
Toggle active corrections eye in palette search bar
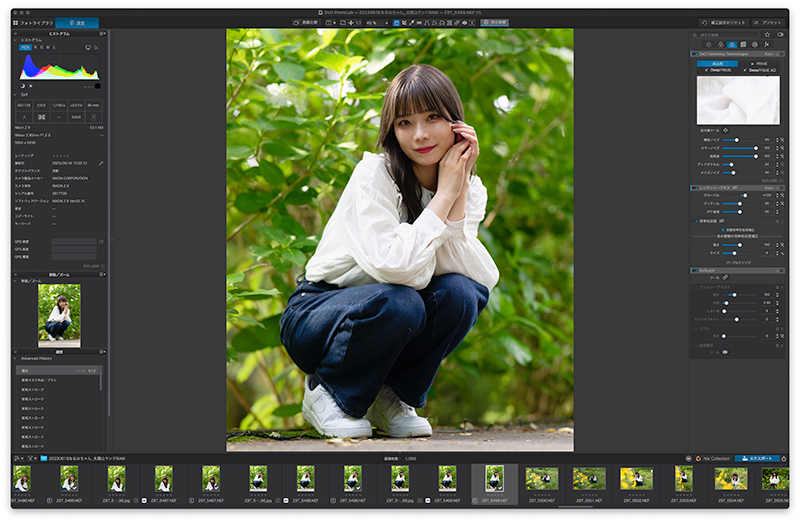click(780, 35)
